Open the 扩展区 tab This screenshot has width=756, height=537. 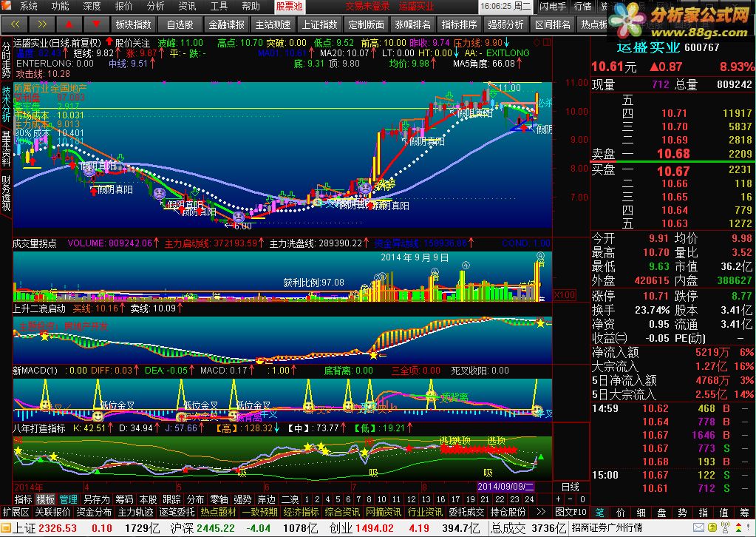pos(16,512)
